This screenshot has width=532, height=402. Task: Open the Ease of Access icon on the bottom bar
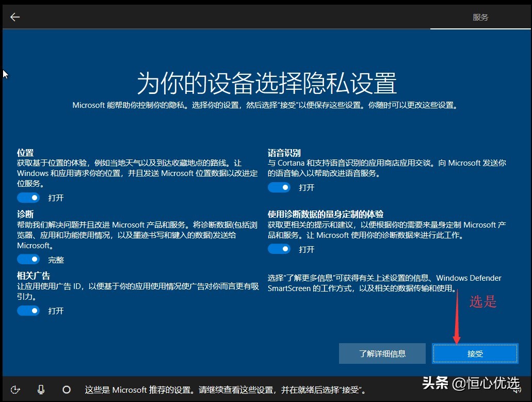15,390
